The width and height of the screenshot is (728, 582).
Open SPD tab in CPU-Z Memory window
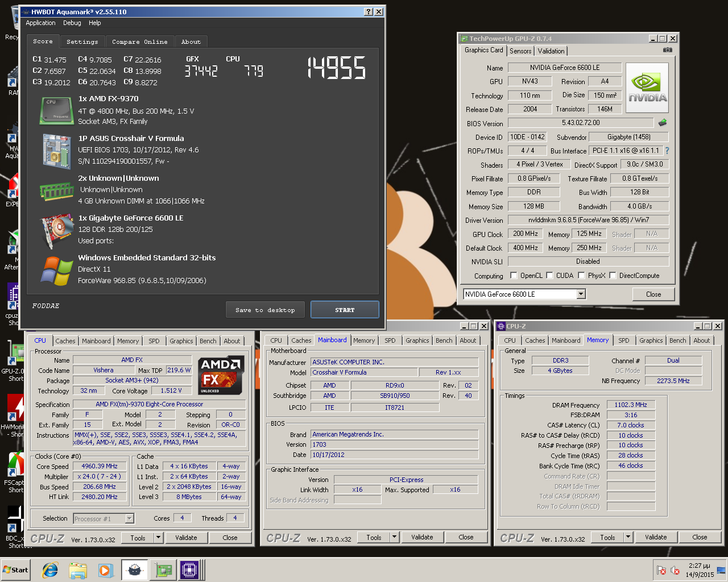click(624, 340)
